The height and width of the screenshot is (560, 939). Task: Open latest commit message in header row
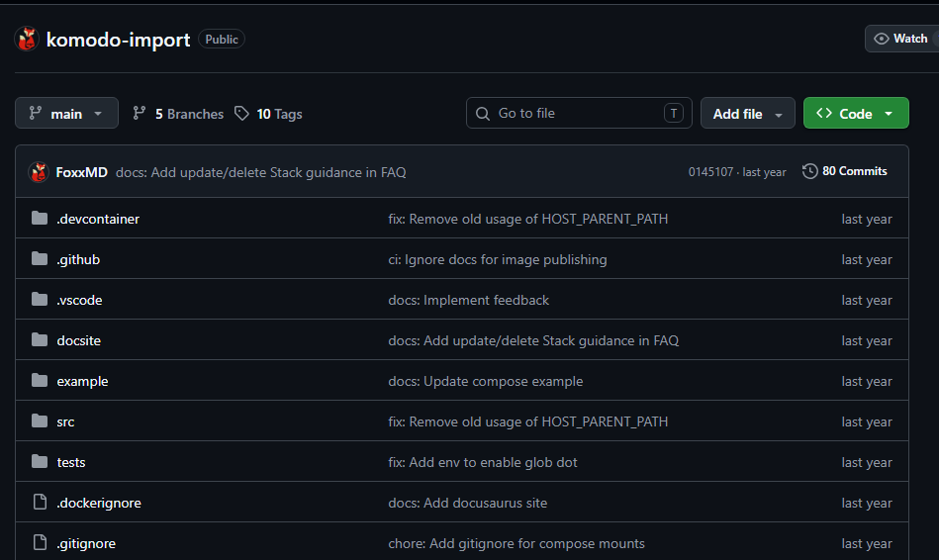[x=260, y=172]
